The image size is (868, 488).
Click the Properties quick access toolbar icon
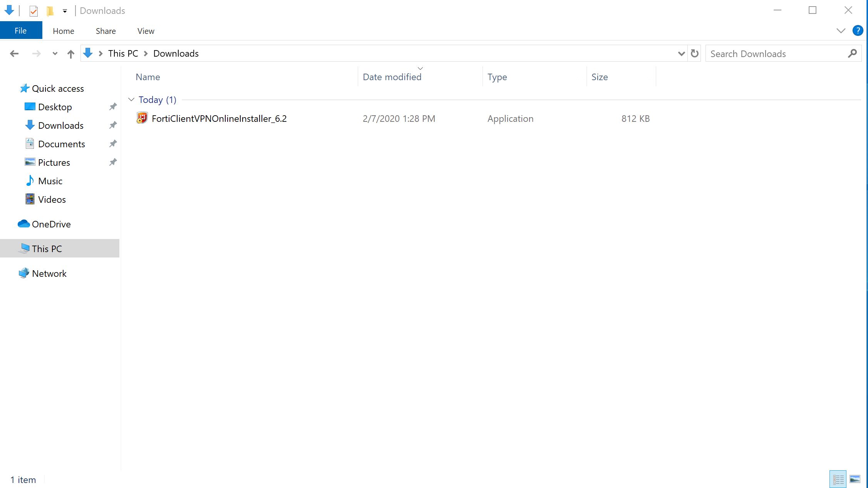tap(34, 11)
